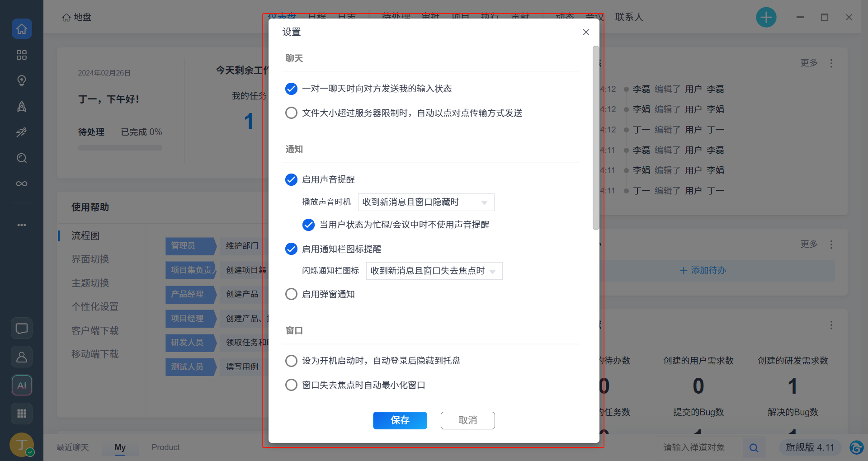
Task: Switch to the 最近聊天 tab at the bottom
Action: 72,447
